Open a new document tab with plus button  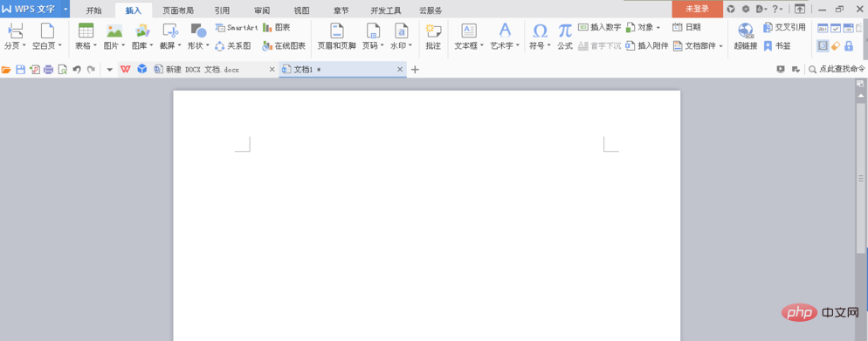pos(415,69)
